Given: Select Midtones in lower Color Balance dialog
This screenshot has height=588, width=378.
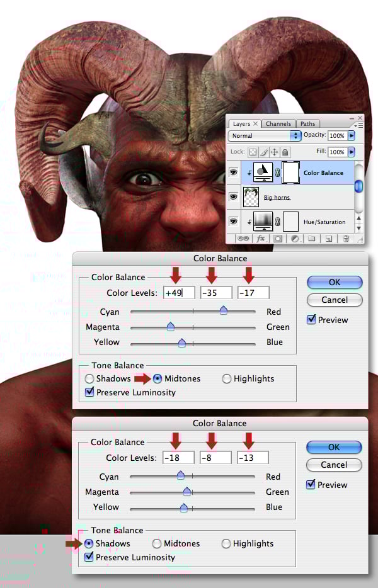Looking at the screenshot, I should click(x=157, y=543).
